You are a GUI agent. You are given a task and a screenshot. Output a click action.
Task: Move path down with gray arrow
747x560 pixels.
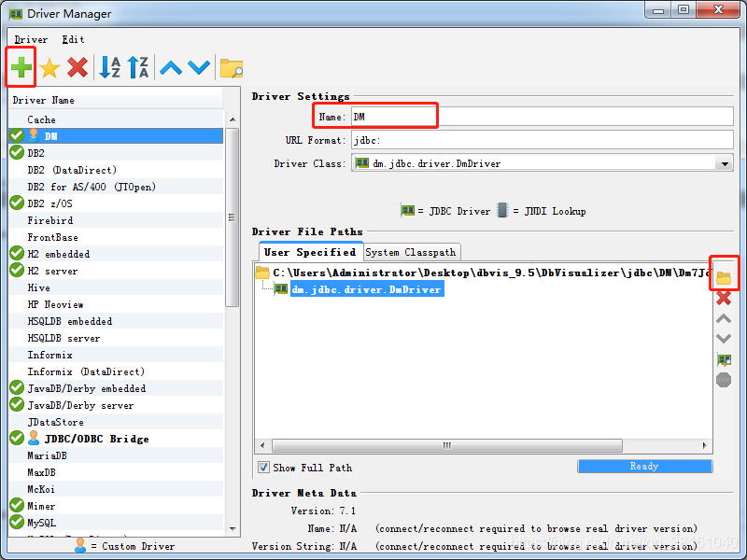tap(724, 339)
